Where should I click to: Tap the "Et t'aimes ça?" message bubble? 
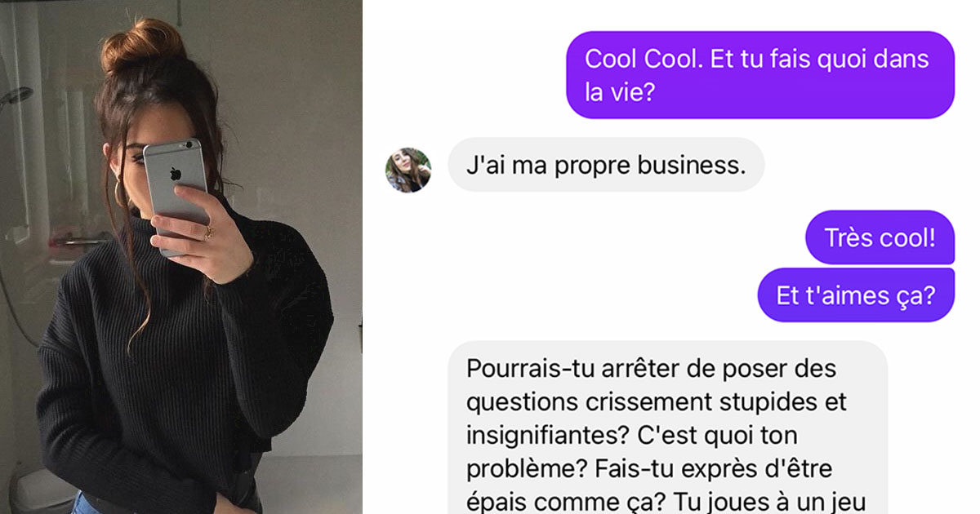(856, 295)
